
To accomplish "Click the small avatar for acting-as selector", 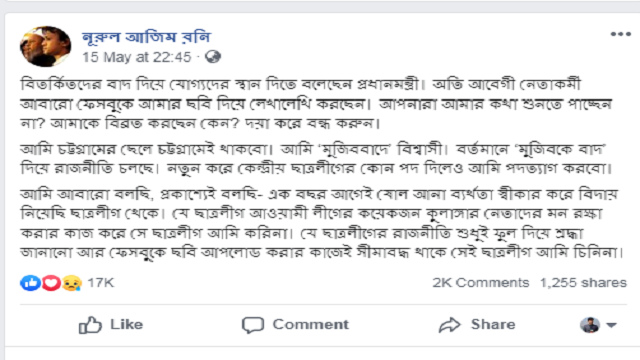I will (590, 325).
